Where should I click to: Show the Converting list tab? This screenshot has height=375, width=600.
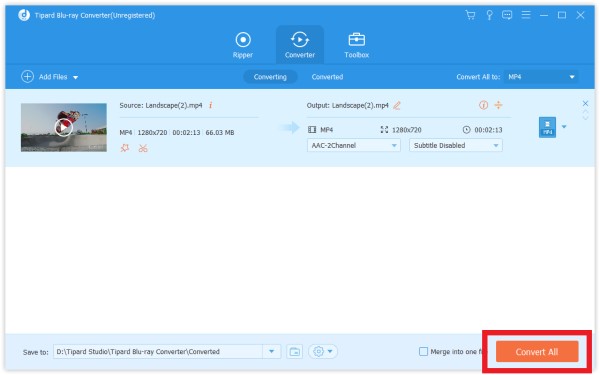(270, 77)
